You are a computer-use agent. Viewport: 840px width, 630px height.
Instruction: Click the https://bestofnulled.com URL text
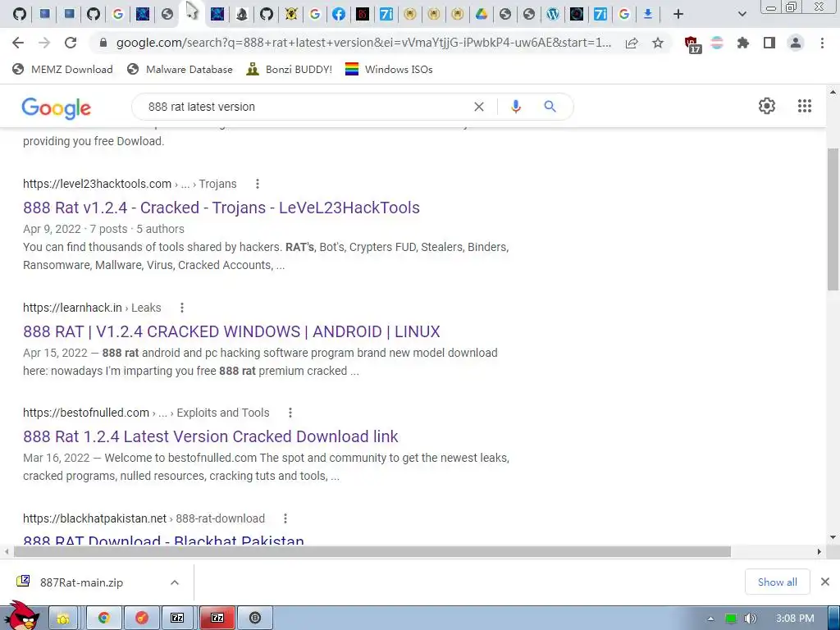85,413
